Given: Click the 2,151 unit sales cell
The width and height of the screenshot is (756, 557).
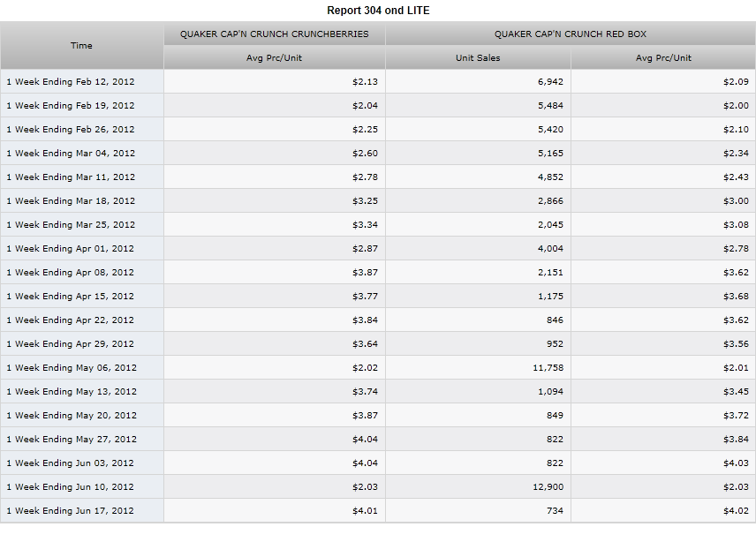Looking at the screenshot, I should pos(478,272).
